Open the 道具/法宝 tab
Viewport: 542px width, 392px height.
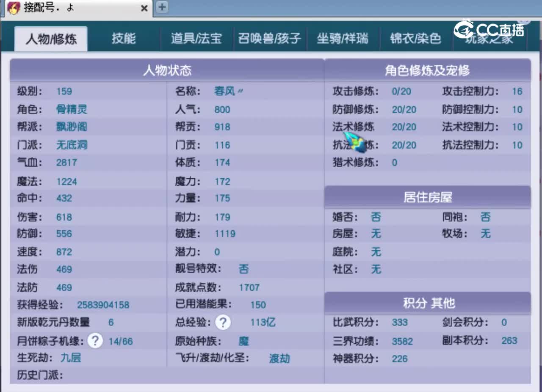point(196,39)
